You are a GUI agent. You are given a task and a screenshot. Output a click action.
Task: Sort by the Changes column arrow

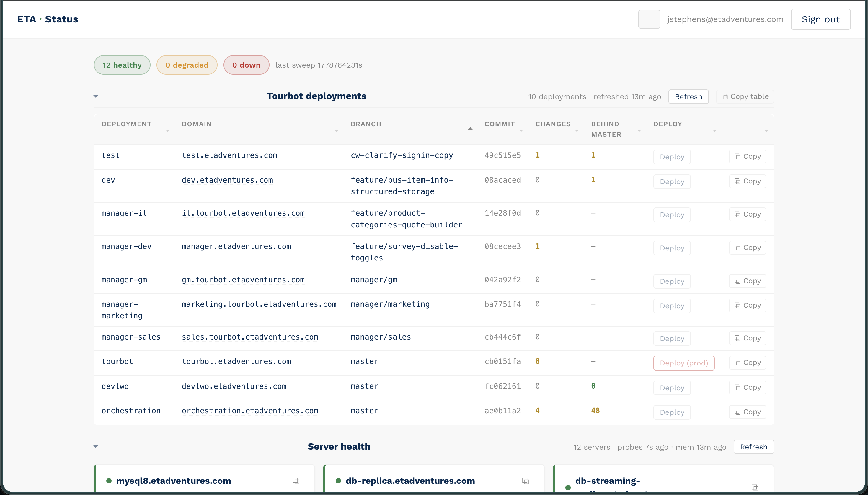tap(576, 131)
